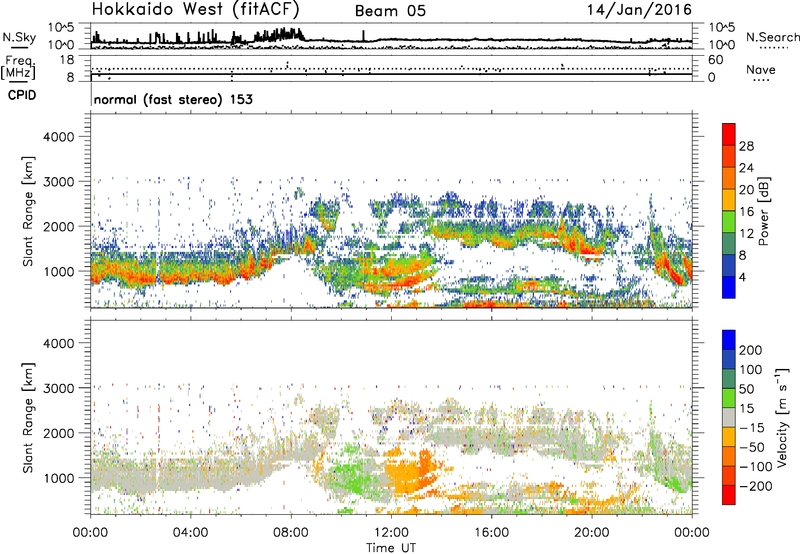Click the 'CPID' label
The height and width of the screenshot is (554, 800).
[x=22, y=95]
